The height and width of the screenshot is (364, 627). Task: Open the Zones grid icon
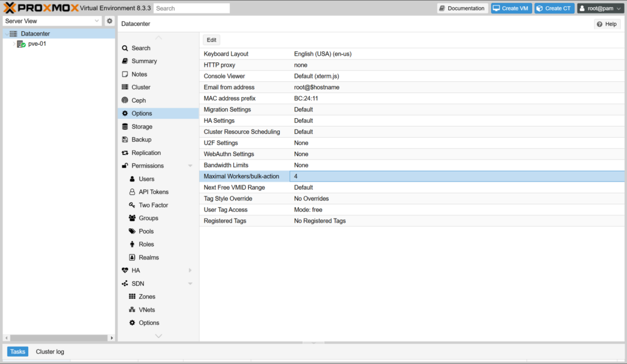[x=132, y=297]
